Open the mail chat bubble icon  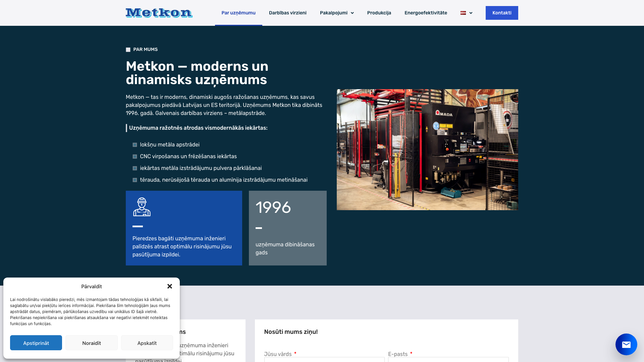(626, 344)
